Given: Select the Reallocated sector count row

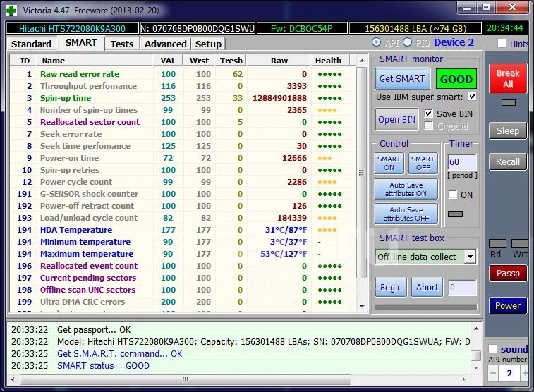Looking at the screenshot, I should 182,122.
